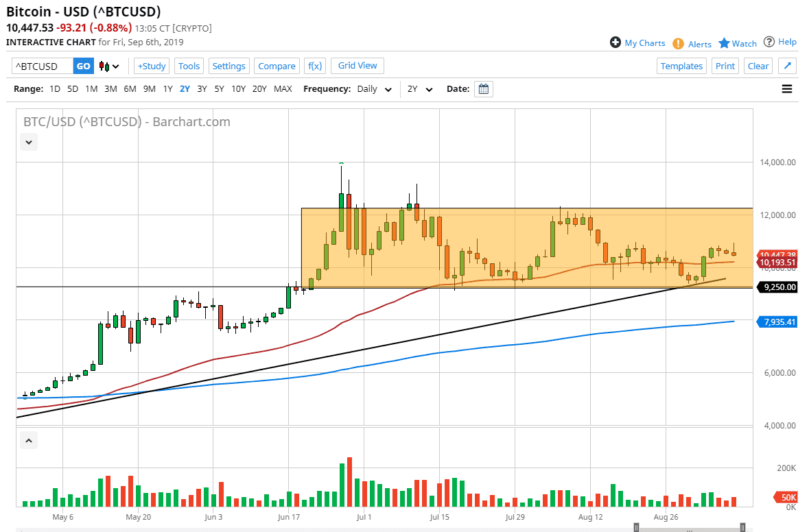
Task: Open the chart type candlestick selector
Action: click(x=109, y=66)
